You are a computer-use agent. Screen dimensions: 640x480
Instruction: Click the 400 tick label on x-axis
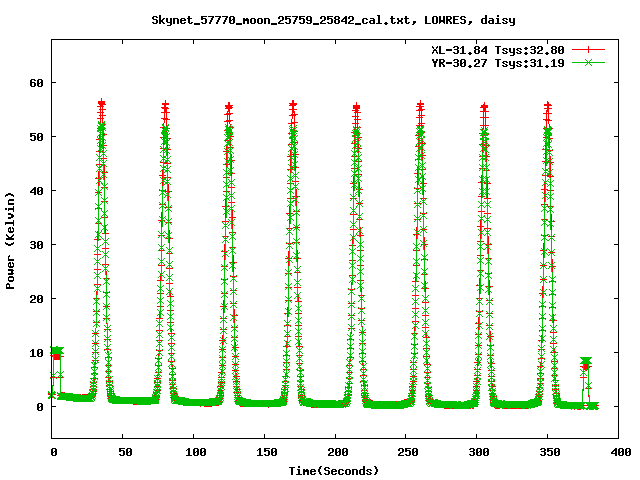pos(621,453)
